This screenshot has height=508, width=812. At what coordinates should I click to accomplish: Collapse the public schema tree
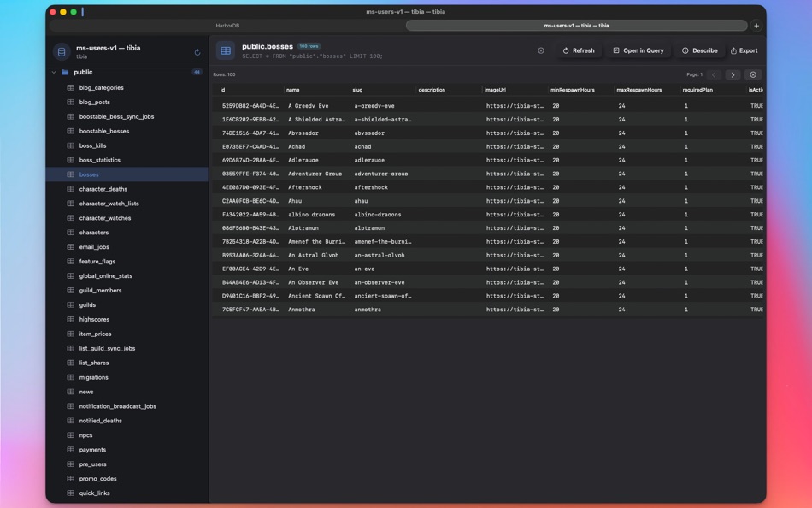tap(54, 72)
